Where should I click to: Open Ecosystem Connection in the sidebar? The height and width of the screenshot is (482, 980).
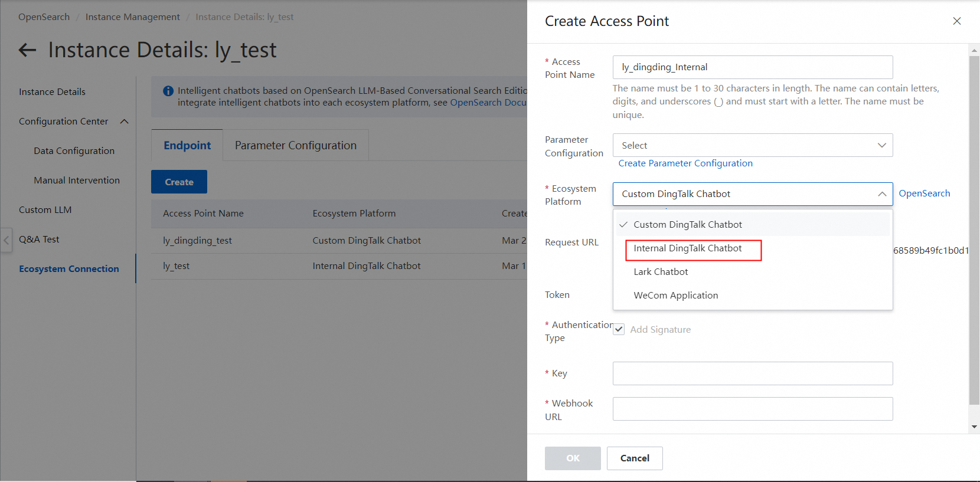tap(69, 269)
